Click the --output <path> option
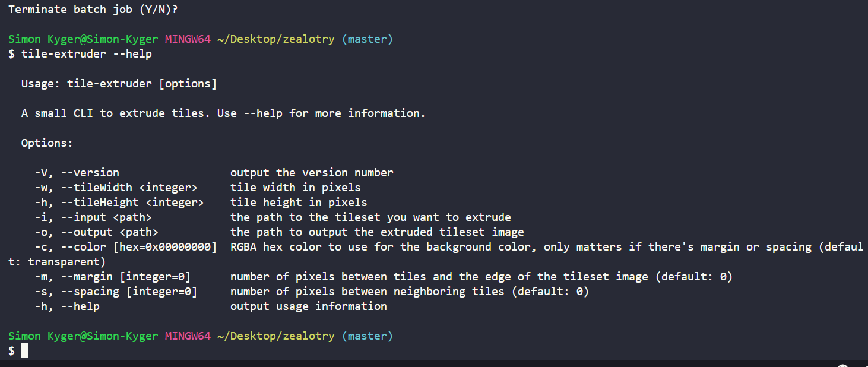The image size is (868, 367). tap(109, 232)
